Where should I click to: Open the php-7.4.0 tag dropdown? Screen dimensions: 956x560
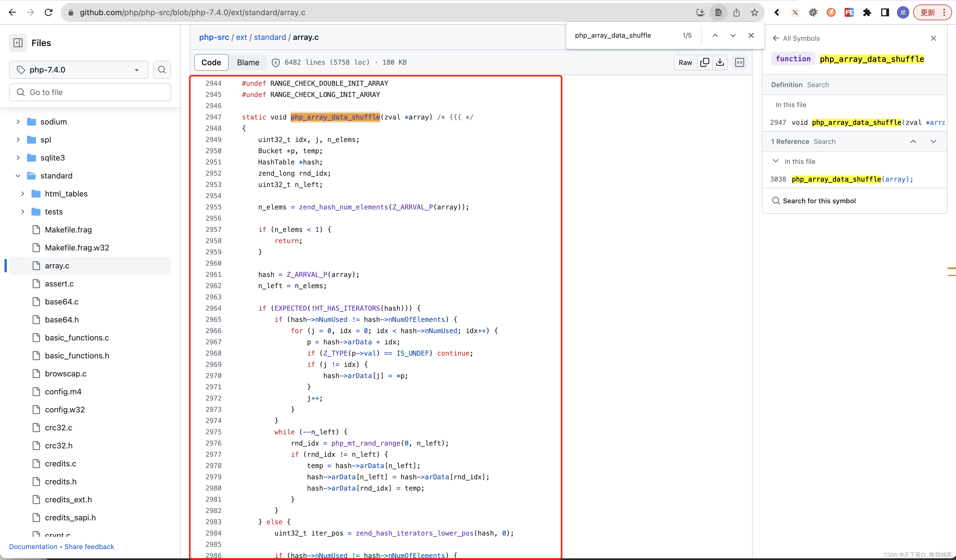[x=78, y=70]
